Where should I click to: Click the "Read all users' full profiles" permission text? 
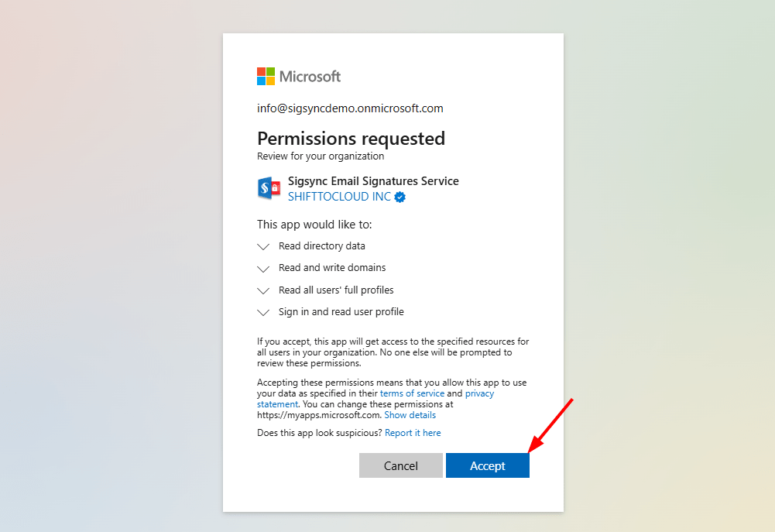336,290
